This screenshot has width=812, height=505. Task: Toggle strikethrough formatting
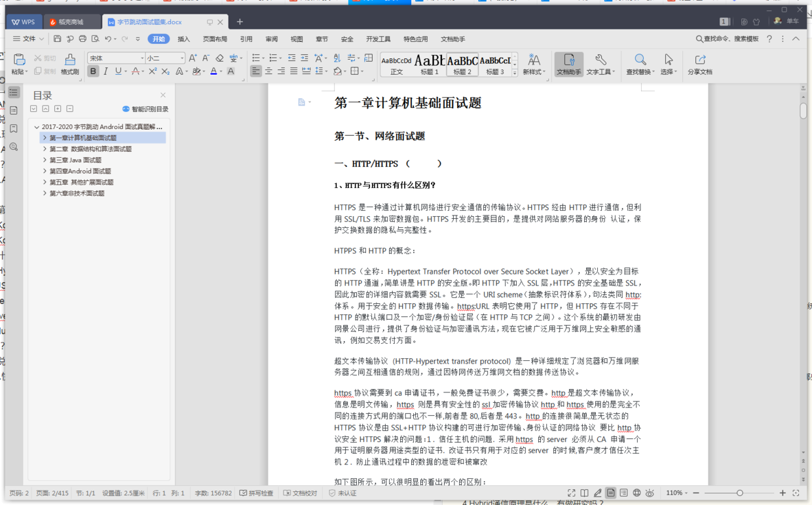[135, 71]
